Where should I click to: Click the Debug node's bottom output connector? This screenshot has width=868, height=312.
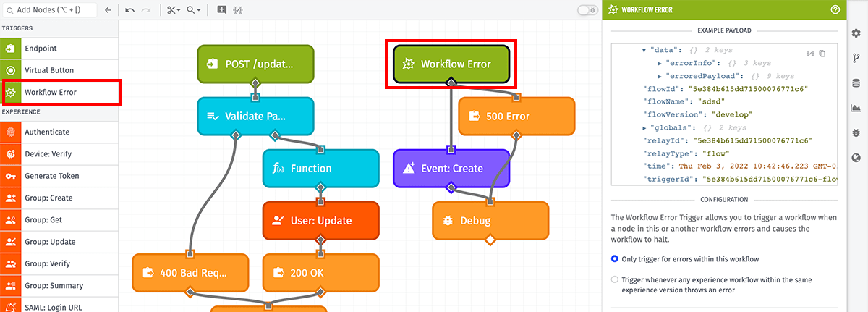(490, 239)
